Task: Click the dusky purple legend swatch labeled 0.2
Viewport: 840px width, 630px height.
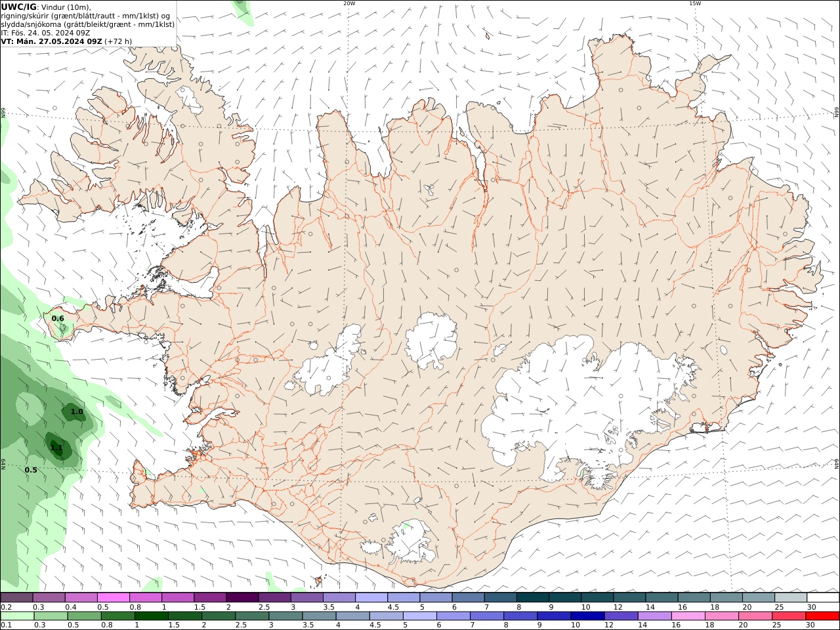Action: [16, 598]
